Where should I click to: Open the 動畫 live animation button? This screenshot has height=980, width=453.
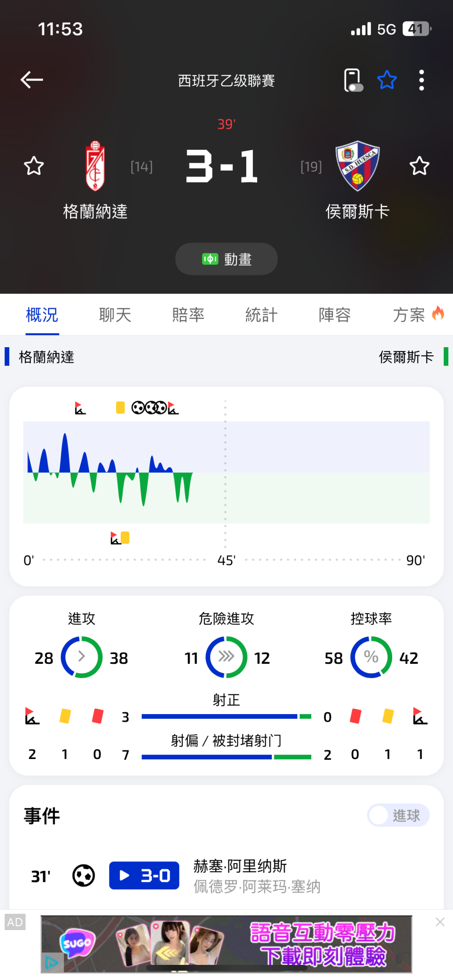226,259
